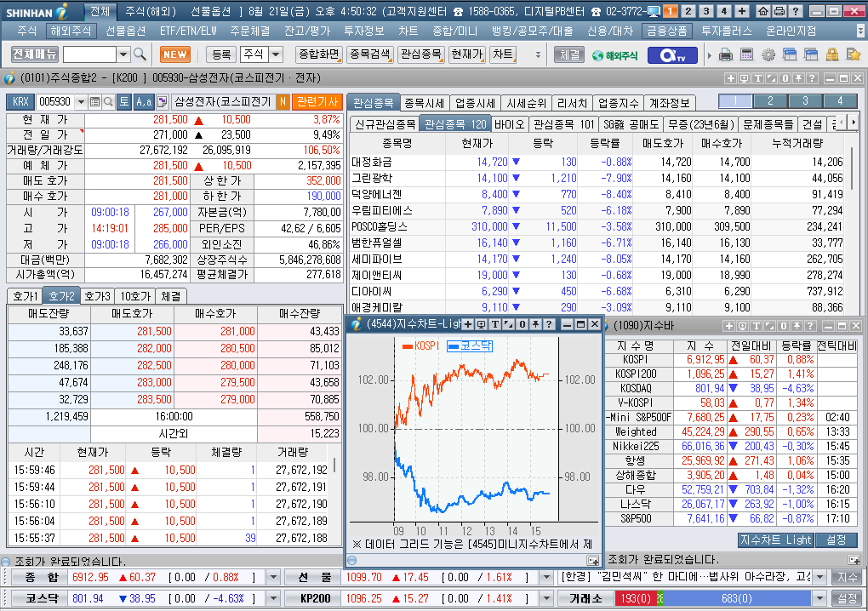Image resolution: width=868 pixels, height=611 pixels.
Task: Click pin icon in 지수차트 window title bar
Action: 535,324
